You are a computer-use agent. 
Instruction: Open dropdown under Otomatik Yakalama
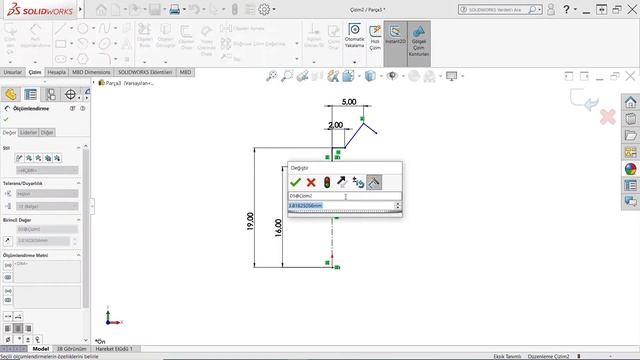[354, 62]
